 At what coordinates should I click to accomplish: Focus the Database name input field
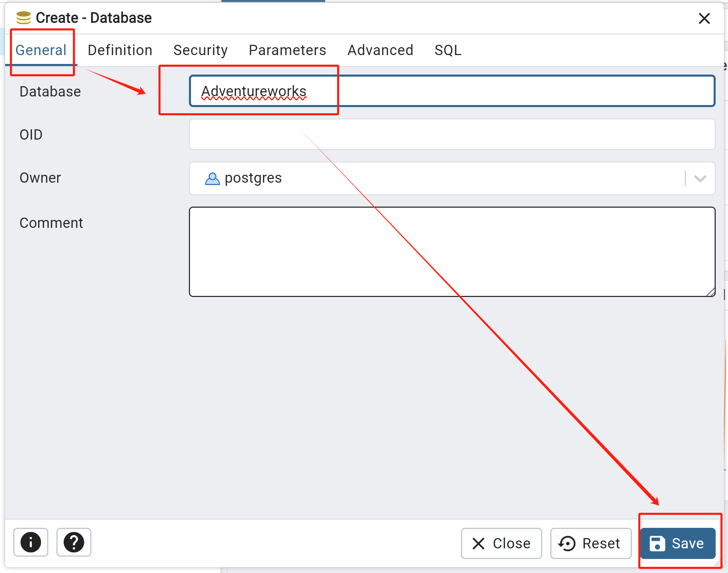click(452, 91)
